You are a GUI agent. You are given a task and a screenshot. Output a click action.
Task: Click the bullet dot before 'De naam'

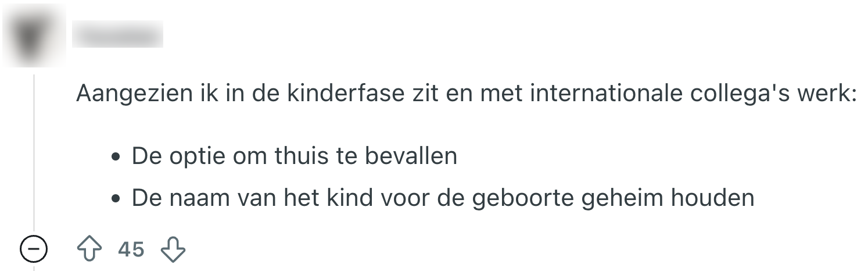click(x=117, y=199)
